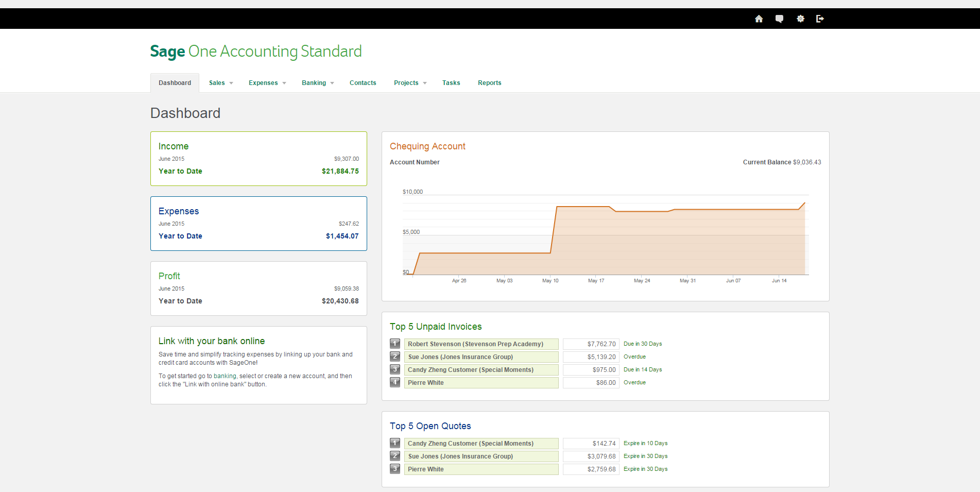The image size is (980, 492).
Task: Click the Expenses summary panel
Action: [x=258, y=223]
